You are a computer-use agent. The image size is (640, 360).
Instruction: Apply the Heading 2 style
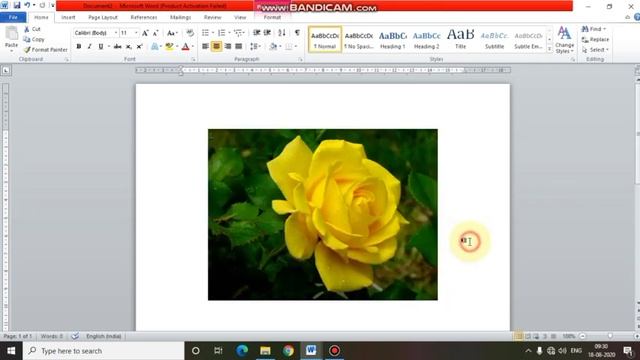click(x=427, y=40)
